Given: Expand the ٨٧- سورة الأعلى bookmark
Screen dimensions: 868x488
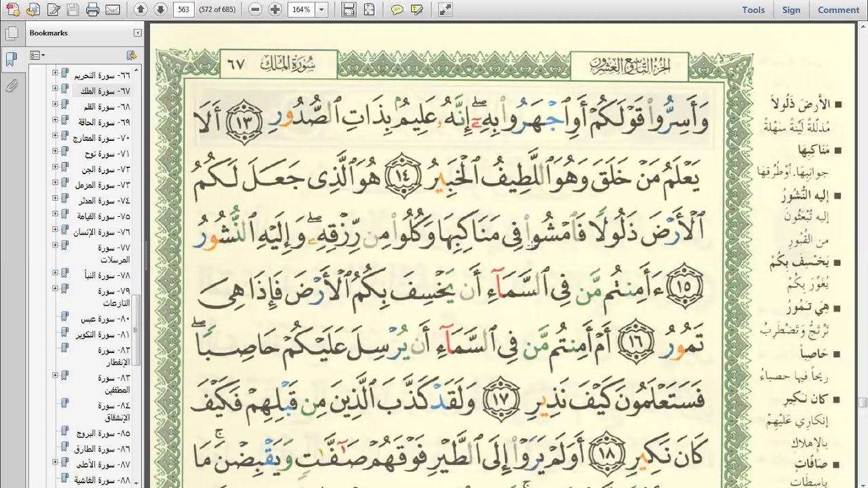Looking at the screenshot, I should point(55,462).
